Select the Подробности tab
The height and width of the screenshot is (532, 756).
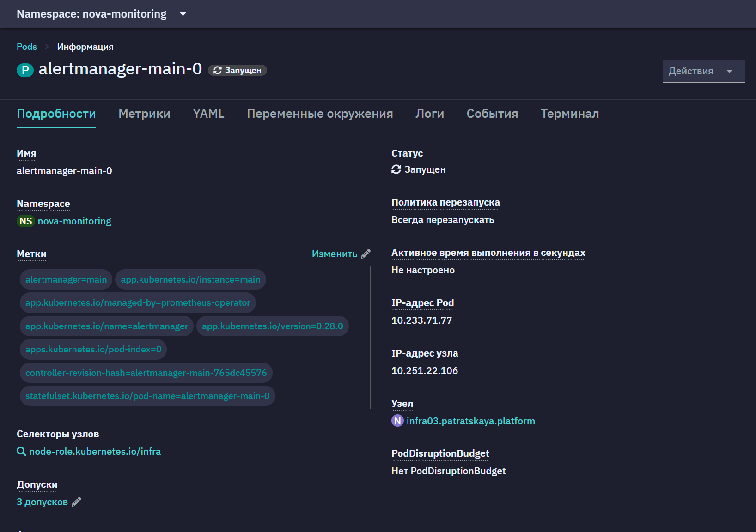[56, 114]
